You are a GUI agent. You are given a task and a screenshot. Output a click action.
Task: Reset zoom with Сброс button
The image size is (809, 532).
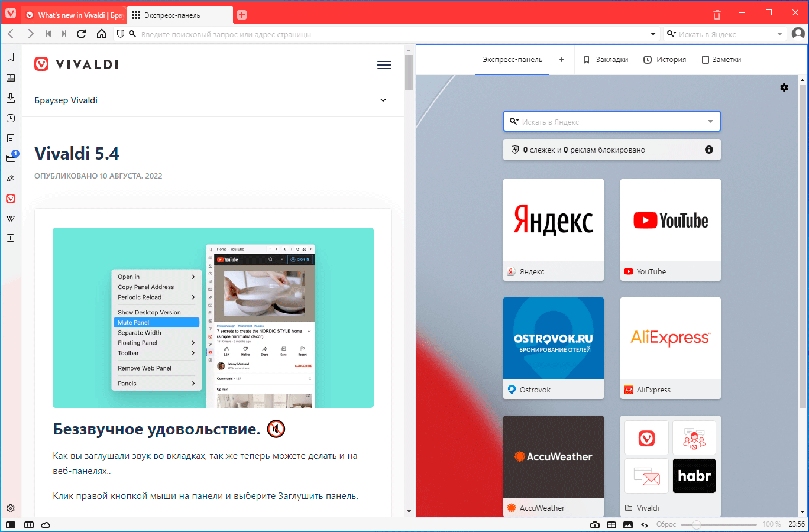(x=666, y=524)
